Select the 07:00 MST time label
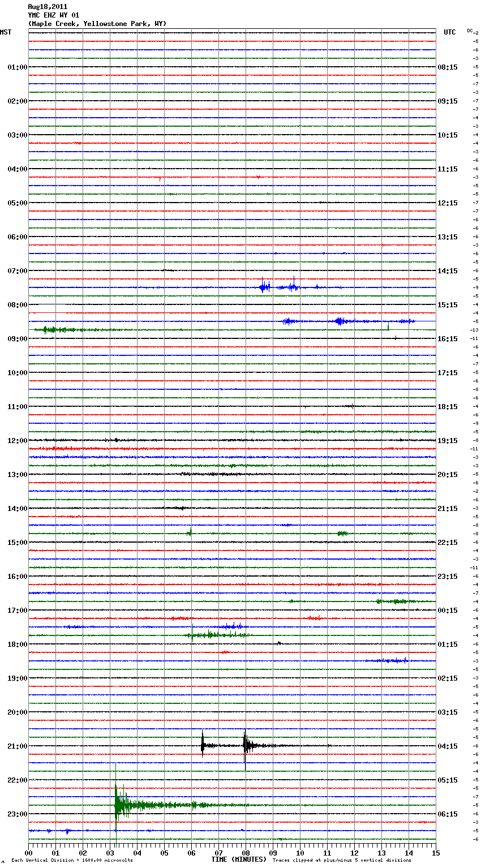Viewport: 481px width, 868px height. (18, 271)
